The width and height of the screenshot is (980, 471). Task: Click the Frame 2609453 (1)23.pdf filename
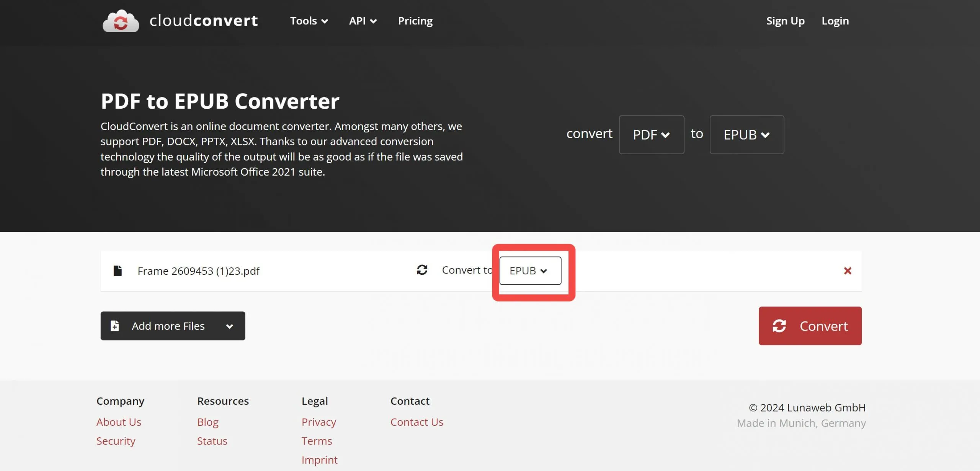pos(198,271)
